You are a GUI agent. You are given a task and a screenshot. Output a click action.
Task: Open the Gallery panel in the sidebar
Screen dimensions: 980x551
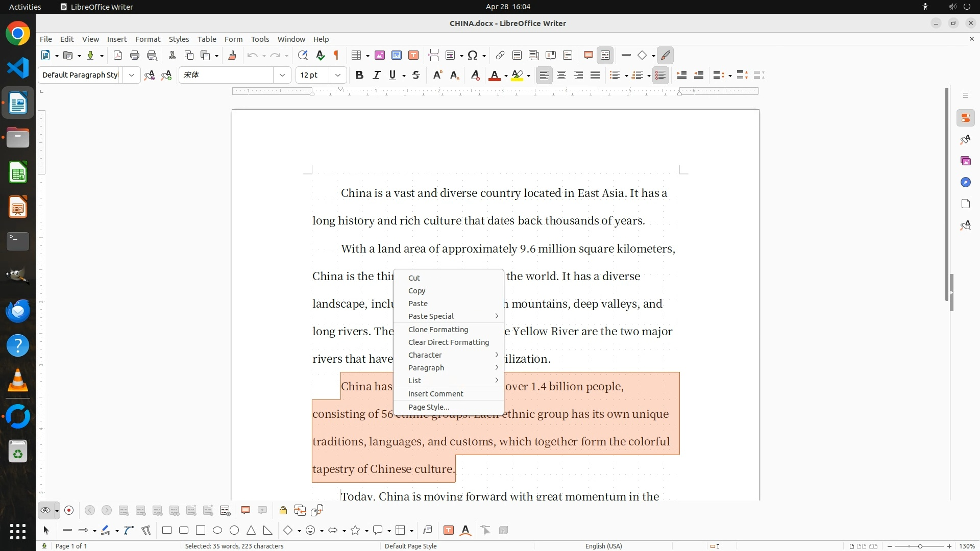click(965, 161)
